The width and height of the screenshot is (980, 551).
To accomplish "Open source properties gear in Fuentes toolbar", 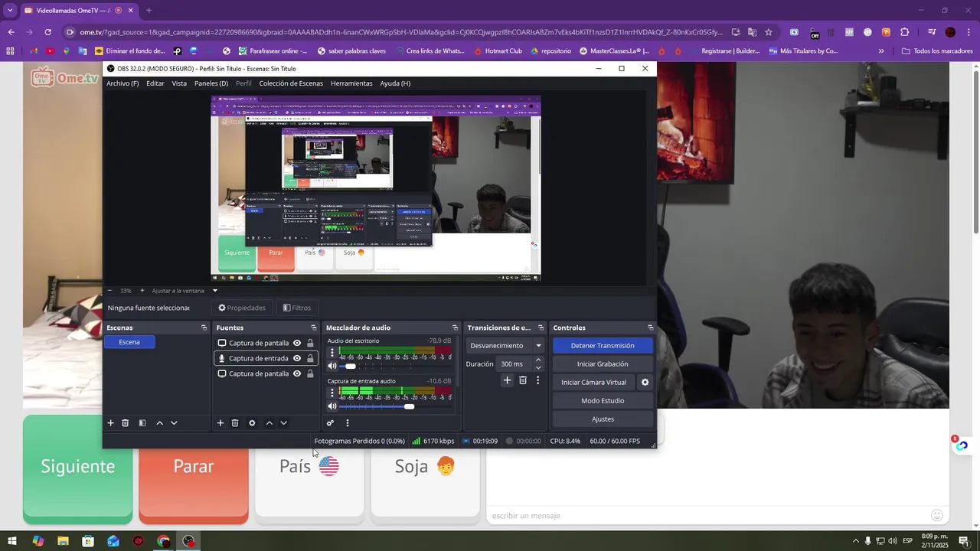I will point(252,423).
